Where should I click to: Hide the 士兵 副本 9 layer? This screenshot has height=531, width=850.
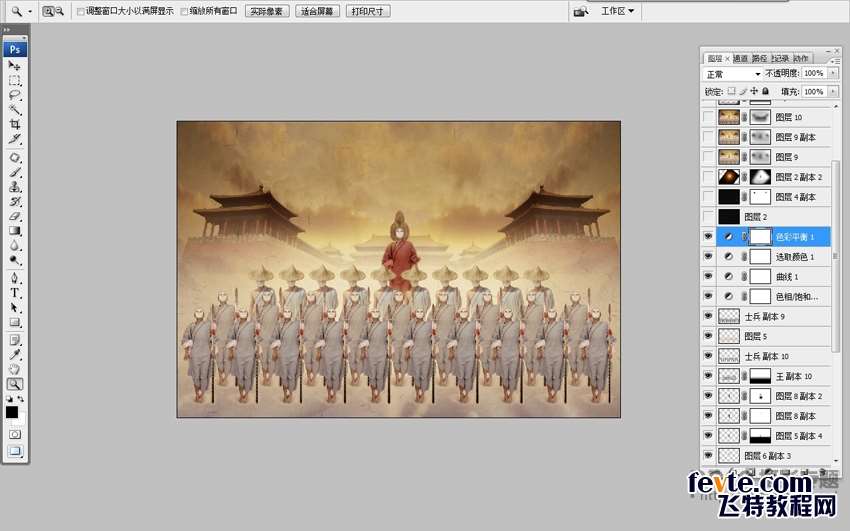(x=708, y=316)
